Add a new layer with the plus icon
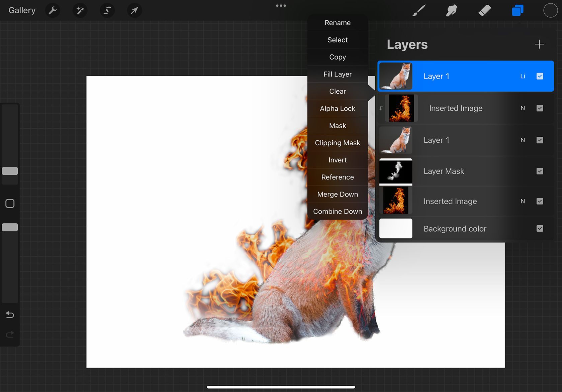Image resolution: width=562 pixels, height=392 pixels. click(x=539, y=44)
